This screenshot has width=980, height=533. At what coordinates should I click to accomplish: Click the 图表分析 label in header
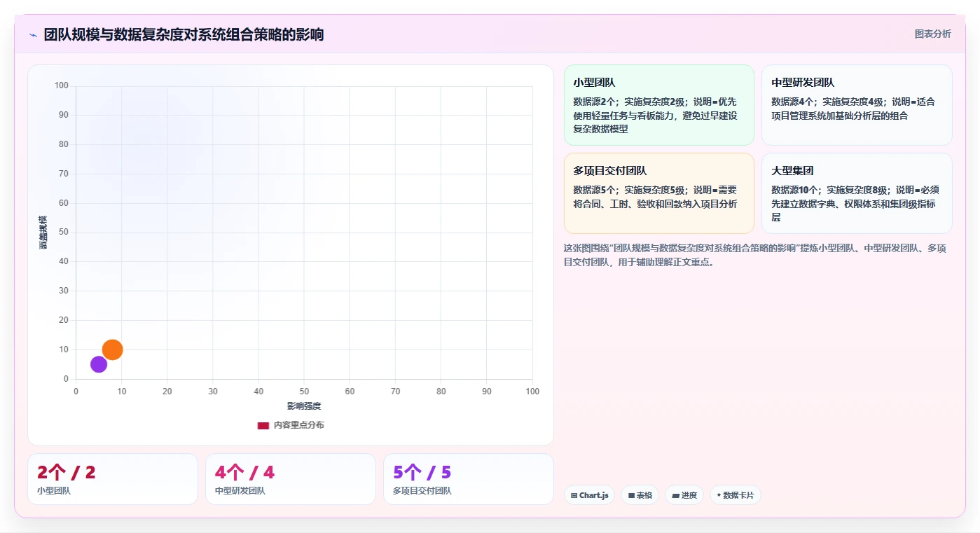933,34
